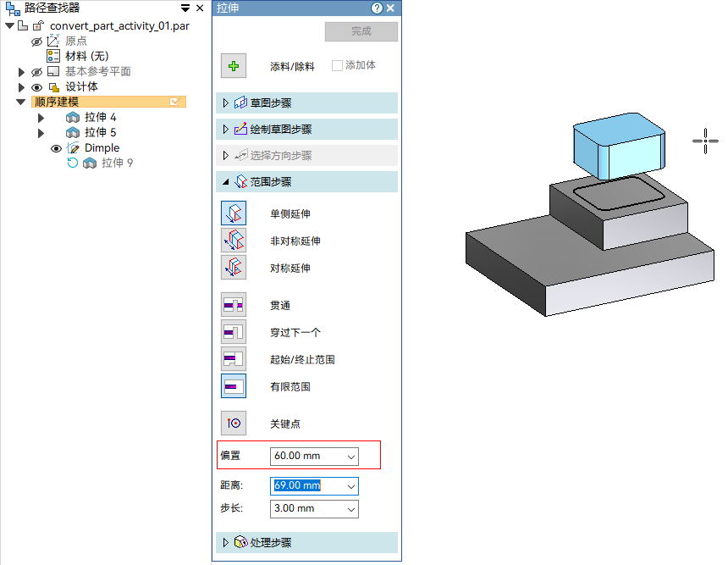Click the 拉伸 5 feature icon
728x565 pixels.
click(x=73, y=133)
